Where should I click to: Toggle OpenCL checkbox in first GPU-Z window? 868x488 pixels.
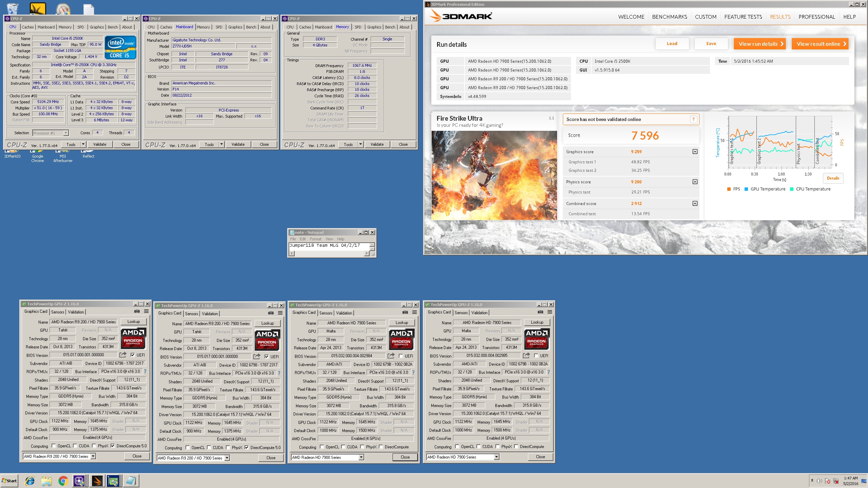pos(54,446)
